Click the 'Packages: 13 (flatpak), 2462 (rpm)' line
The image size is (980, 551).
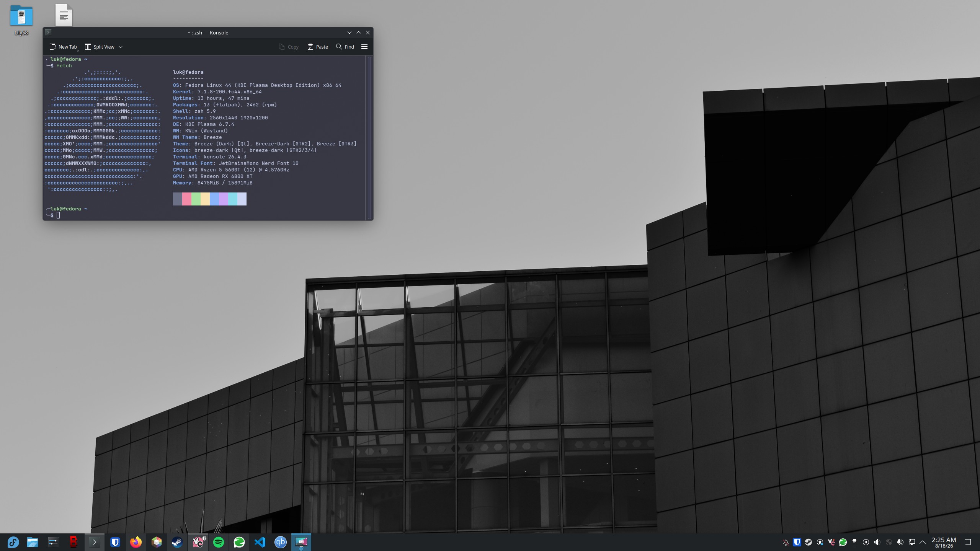point(225,105)
